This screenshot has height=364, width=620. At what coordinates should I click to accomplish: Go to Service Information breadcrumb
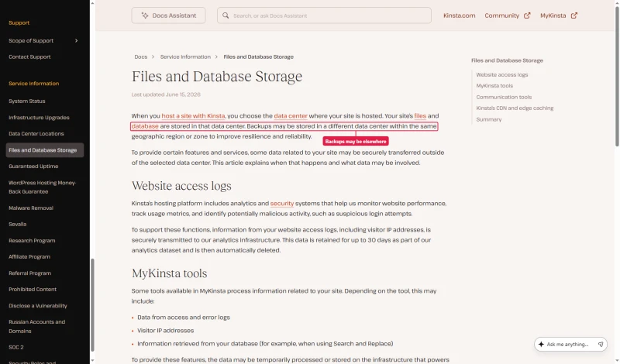[185, 57]
